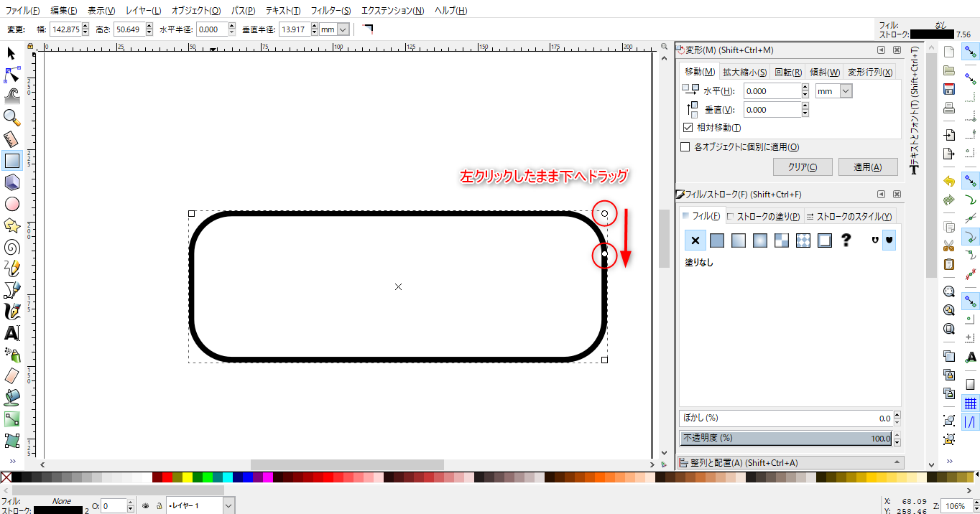Select the Spray tool
Viewport: 980px width, 514px height.
pos(11,355)
